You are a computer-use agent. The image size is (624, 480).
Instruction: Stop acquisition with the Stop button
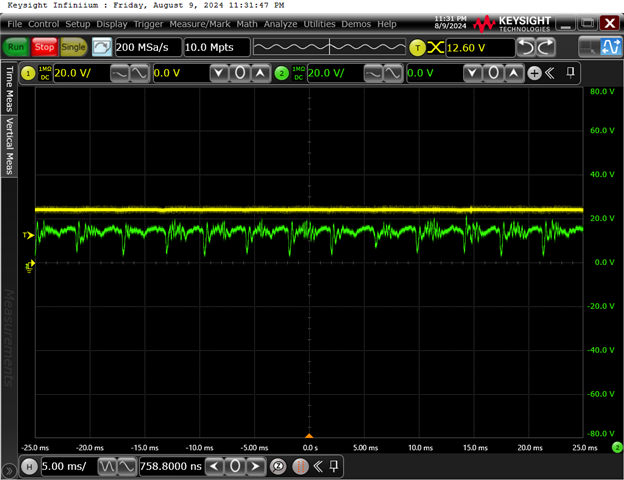point(44,47)
